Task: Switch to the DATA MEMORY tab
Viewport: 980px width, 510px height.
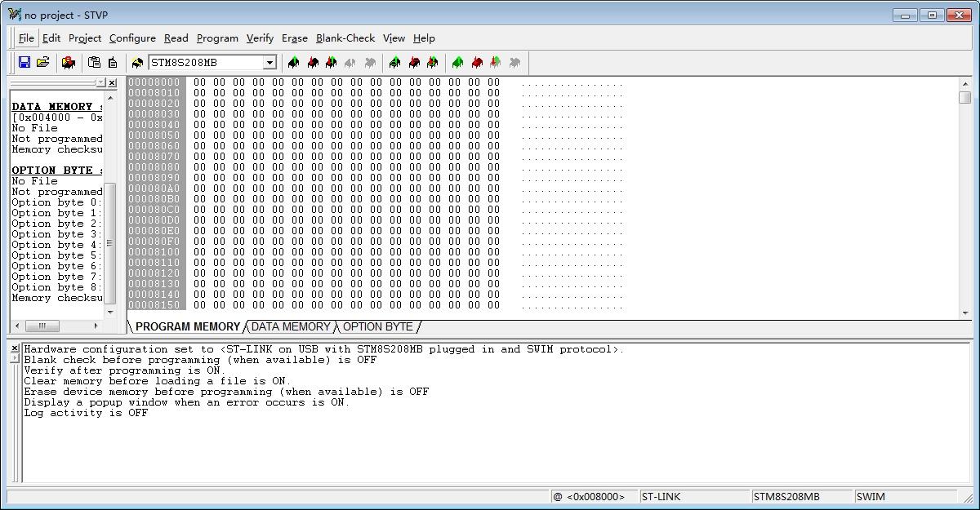Action: tap(291, 326)
